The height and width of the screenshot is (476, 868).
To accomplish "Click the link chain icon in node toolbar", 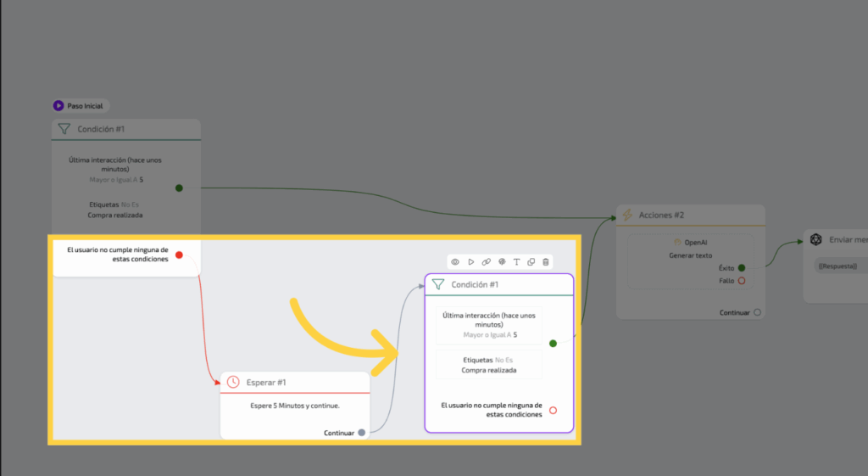I will click(486, 262).
